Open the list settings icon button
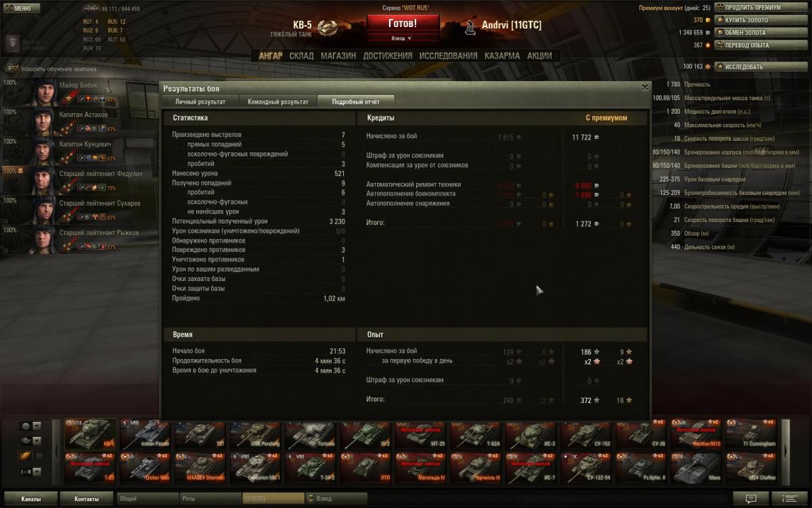Image resolution: width=812 pixels, height=508 pixels. click(x=789, y=499)
